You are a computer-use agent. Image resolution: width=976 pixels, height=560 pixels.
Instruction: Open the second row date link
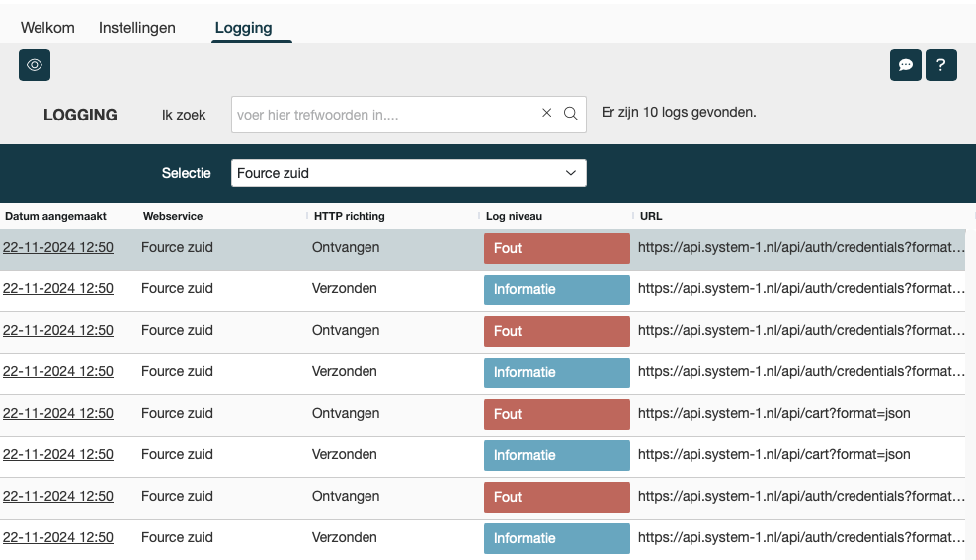[x=58, y=289]
